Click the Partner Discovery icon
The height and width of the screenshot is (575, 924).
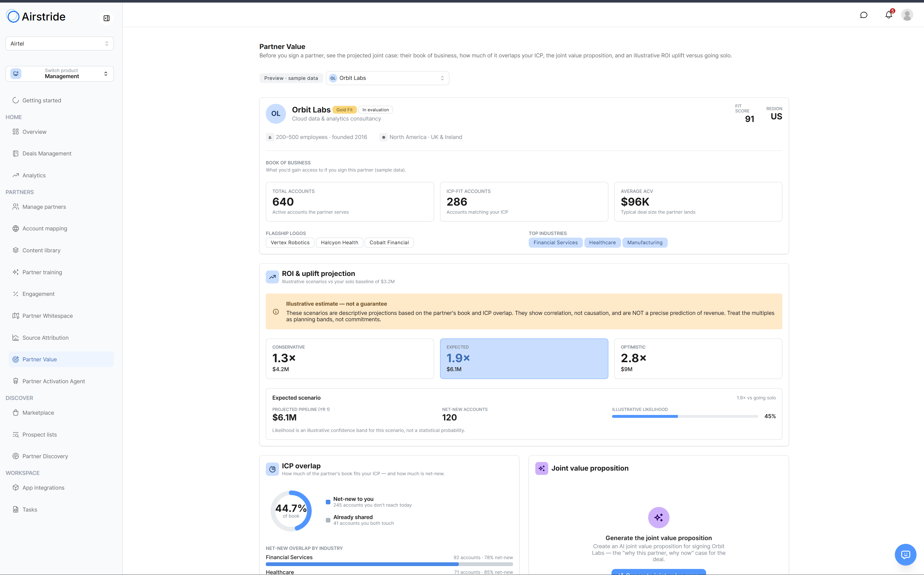[16, 456]
